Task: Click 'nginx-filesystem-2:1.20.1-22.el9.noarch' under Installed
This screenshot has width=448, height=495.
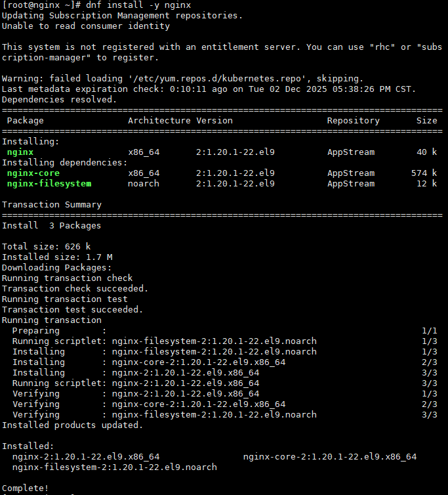Action: coord(115,467)
